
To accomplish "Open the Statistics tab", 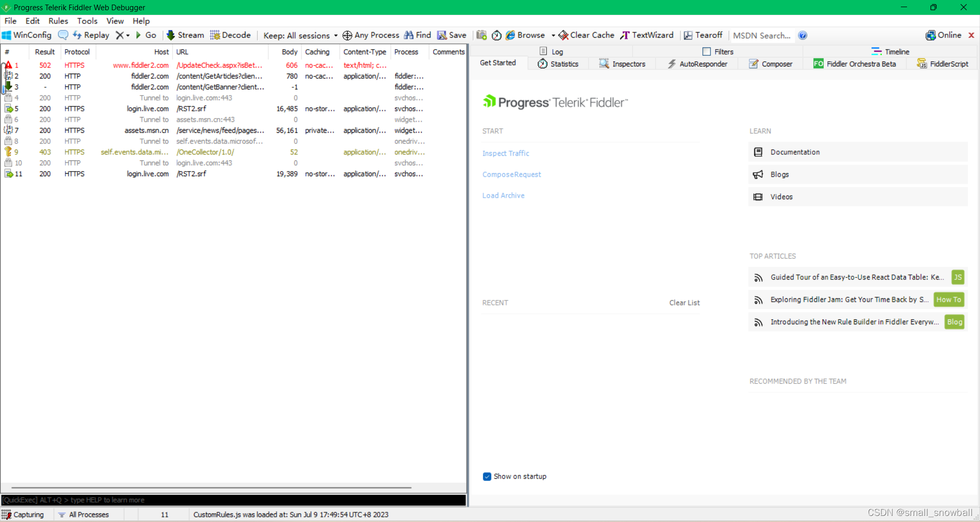I will [x=558, y=64].
